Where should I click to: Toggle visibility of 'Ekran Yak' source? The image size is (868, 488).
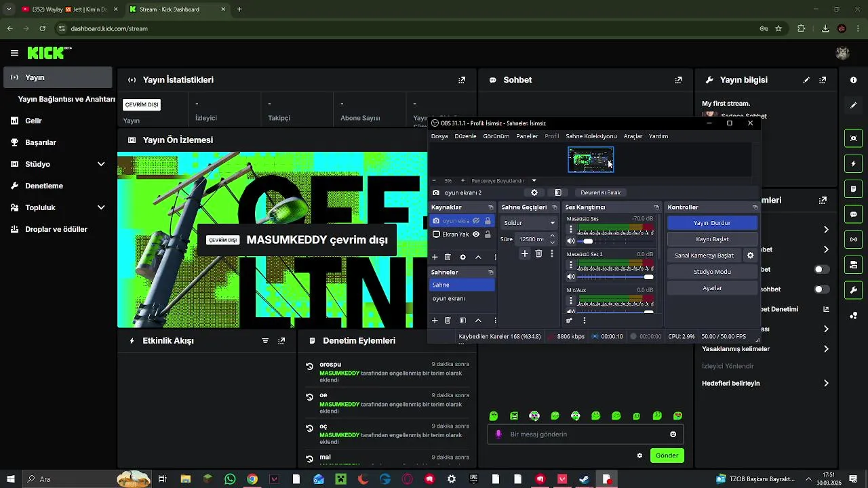476,235
